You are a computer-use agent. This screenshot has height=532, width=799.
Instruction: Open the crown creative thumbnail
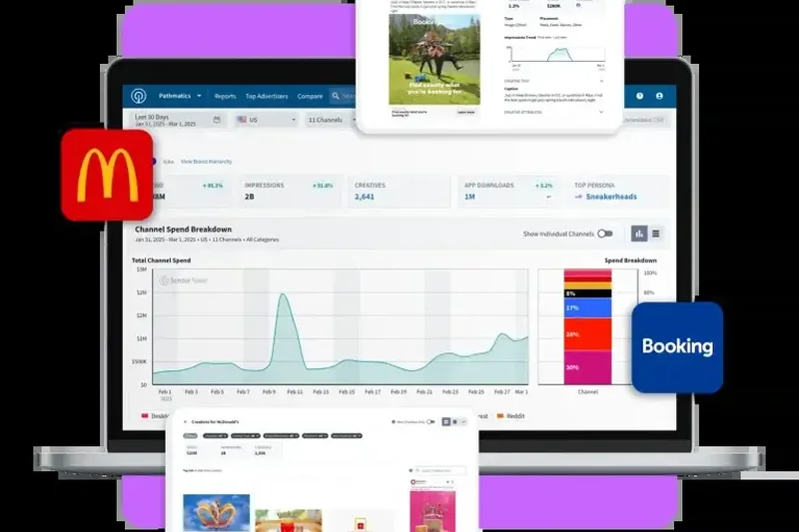[216, 513]
